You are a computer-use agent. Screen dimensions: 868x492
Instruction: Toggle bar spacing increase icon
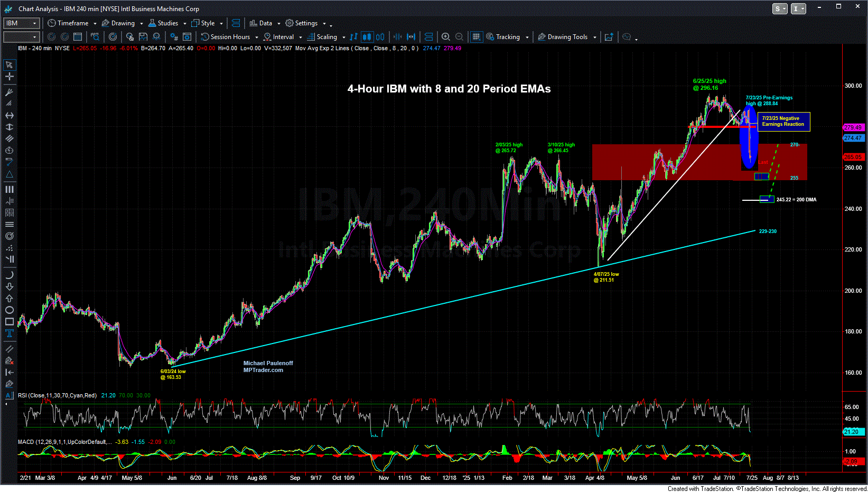[x=411, y=37]
